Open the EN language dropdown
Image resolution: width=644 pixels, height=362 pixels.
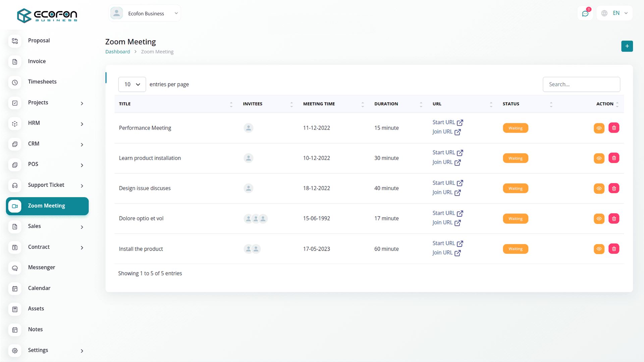(x=614, y=13)
